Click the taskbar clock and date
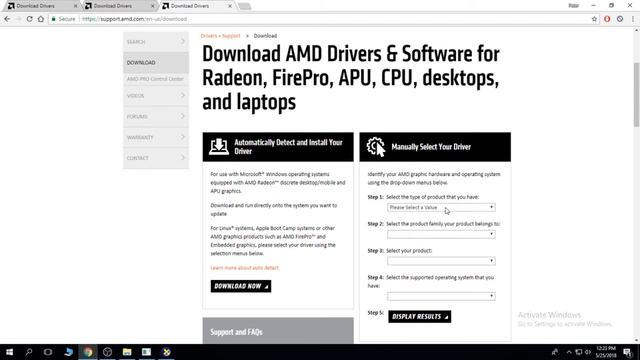This screenshot has width=640, height=360. pyautogui.click(x=606, y=352)
